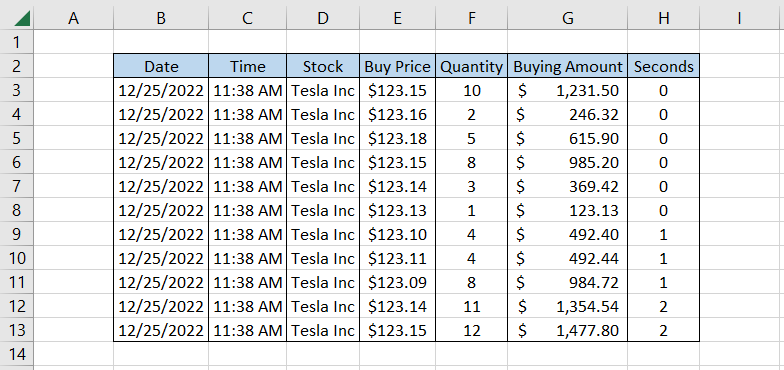Select the buying amount 123.13 cell

pyautogui.click(x=568, y=210)
